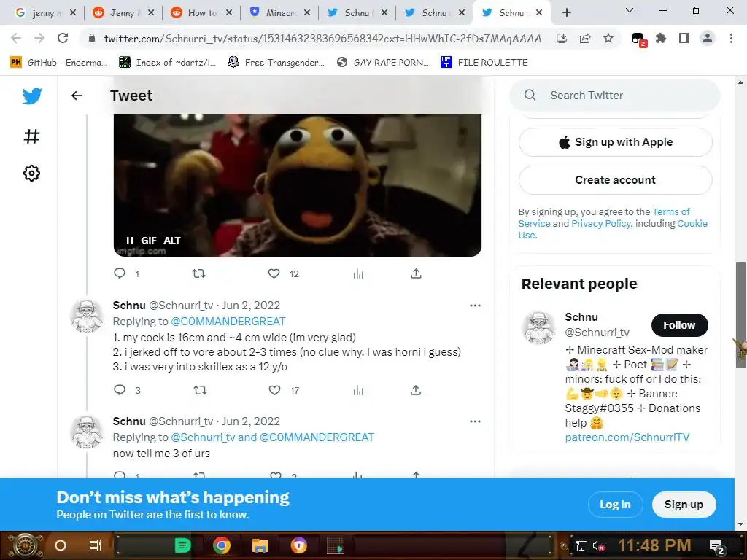View analytics of the GIF tweet

(358, 273)
